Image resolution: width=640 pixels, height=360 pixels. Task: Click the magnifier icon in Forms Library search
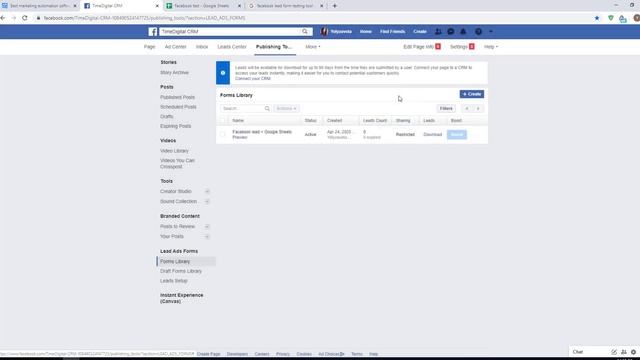click(267, 109)
